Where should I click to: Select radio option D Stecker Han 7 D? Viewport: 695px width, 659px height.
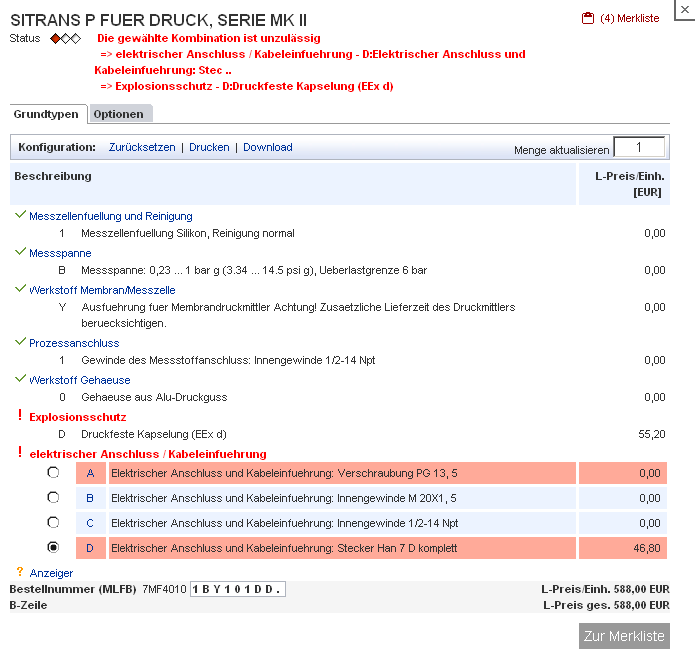coord(53,548)
